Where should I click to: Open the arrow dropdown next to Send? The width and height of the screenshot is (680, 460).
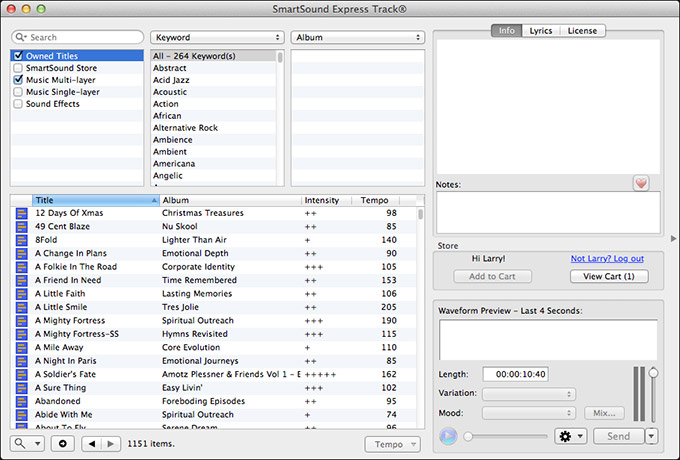point(651,436)
